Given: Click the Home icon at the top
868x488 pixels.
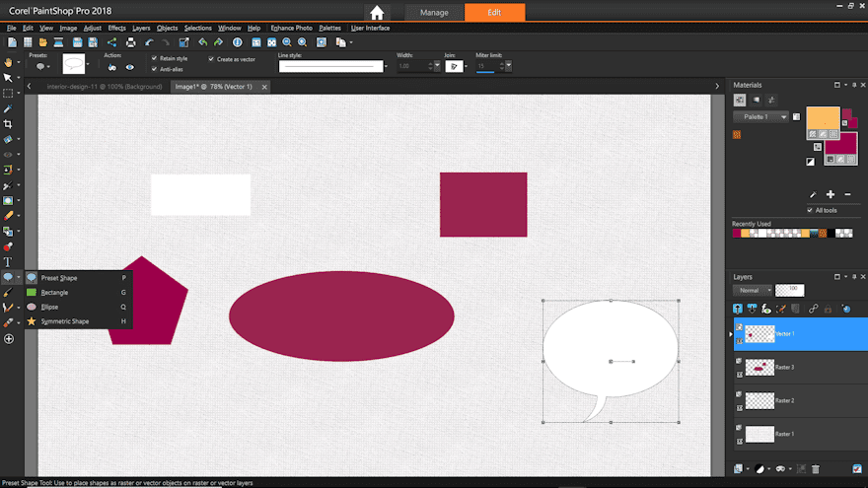Looking at the screenshot, I should (x=377, y=13).
